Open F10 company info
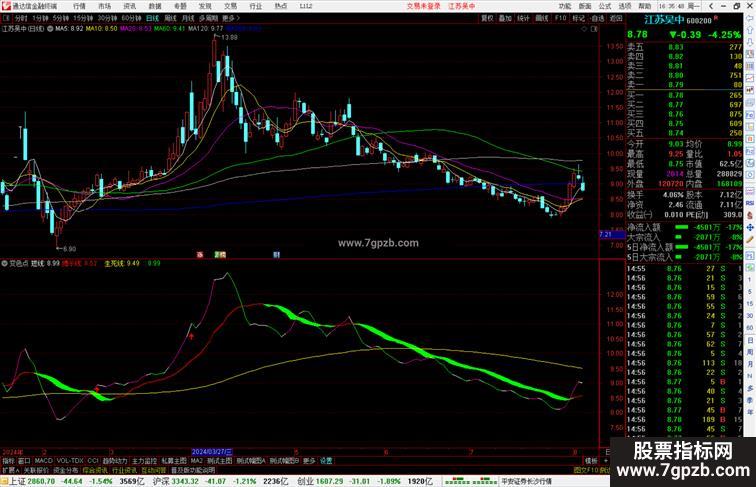The height and width of the screenshot is (487, 756). click(560, 18)
